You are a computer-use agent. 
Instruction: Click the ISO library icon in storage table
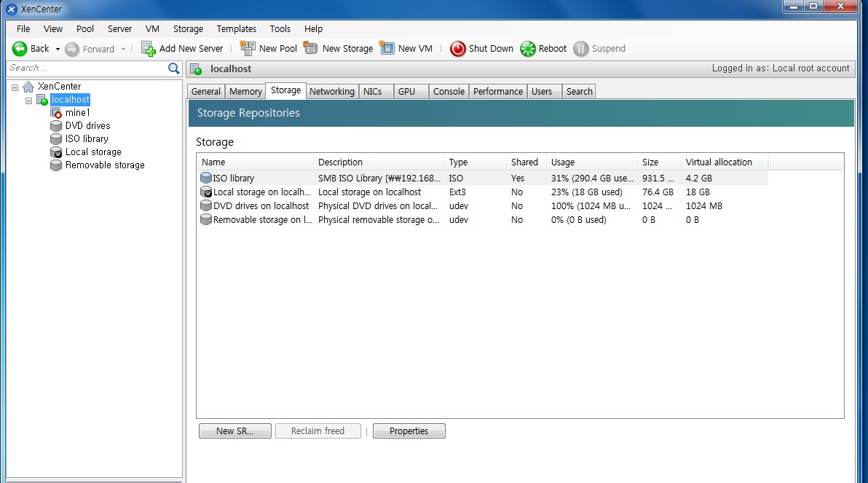tap(206, 178)
